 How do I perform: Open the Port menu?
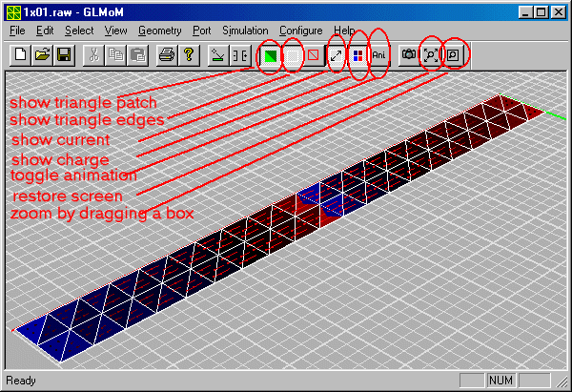point(201,31)
